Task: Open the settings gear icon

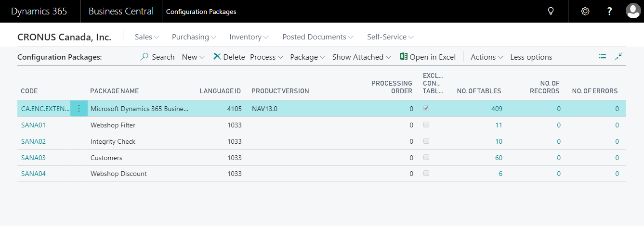Action: [585, 11]
